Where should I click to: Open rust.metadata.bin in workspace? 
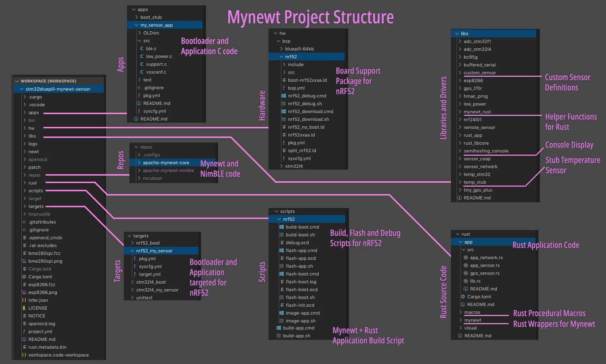click(47, 347)
